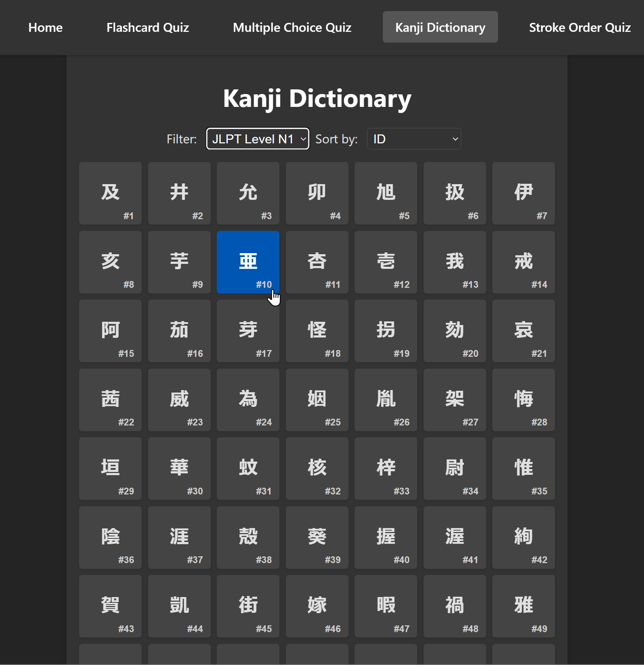This screenshot has width=644, height=665.
Task: Choose kanji card #18 怪
Action: pyautogui.click(x=317, y=331)
